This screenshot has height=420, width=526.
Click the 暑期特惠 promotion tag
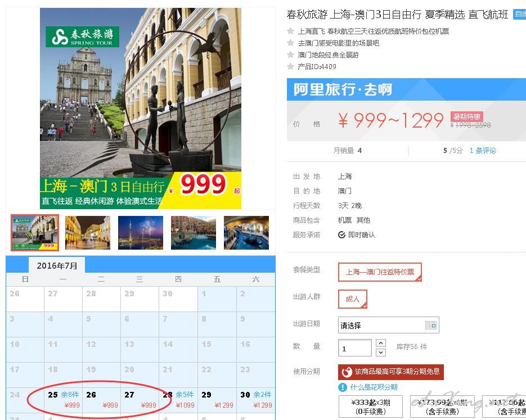(x=466, y=116)
